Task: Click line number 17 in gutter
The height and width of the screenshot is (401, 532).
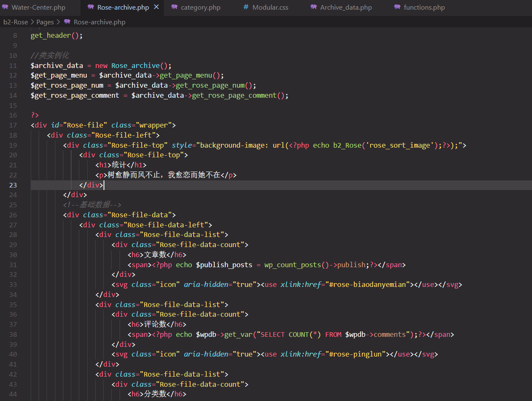Action: click(x=13, y=125)
